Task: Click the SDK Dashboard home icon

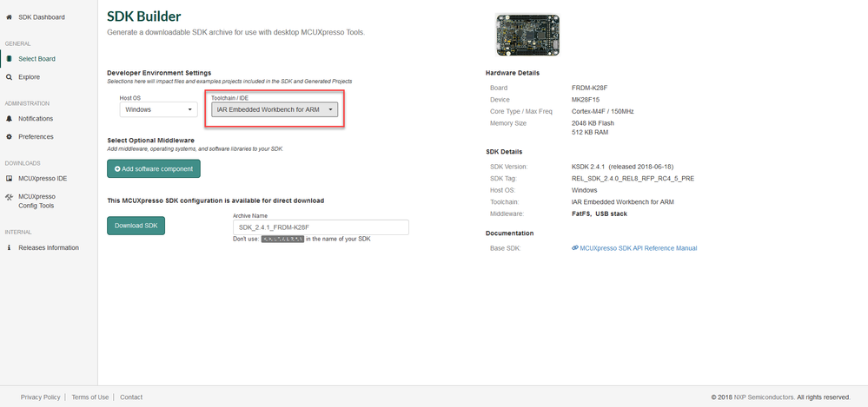Action: coord(9,17)
